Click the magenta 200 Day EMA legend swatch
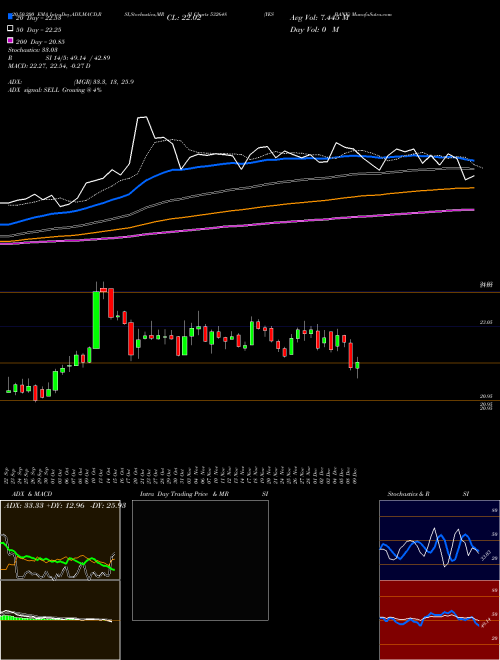 (10, 41)
